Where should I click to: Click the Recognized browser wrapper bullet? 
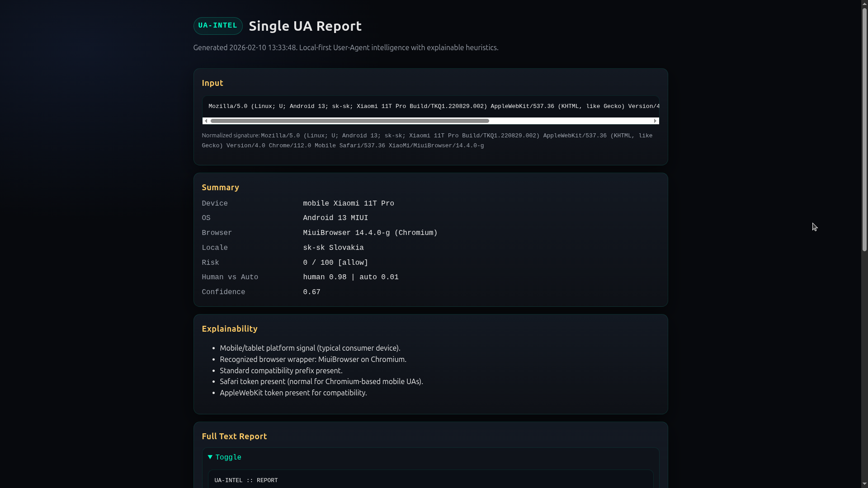click(313, 360)
